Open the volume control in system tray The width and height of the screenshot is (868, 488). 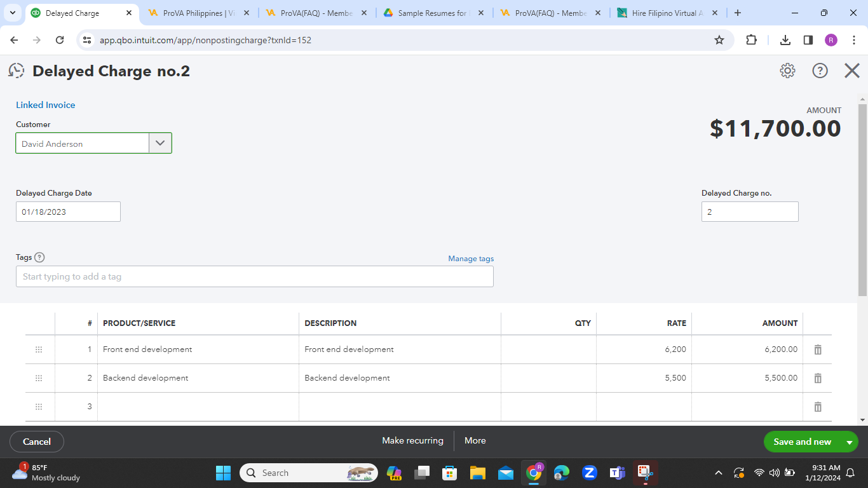coord(774,473)
